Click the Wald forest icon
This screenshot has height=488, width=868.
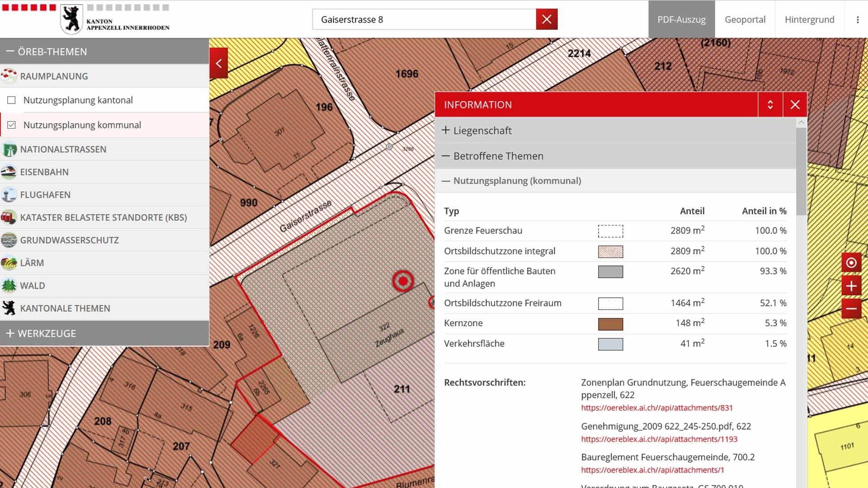click(9, 286)
